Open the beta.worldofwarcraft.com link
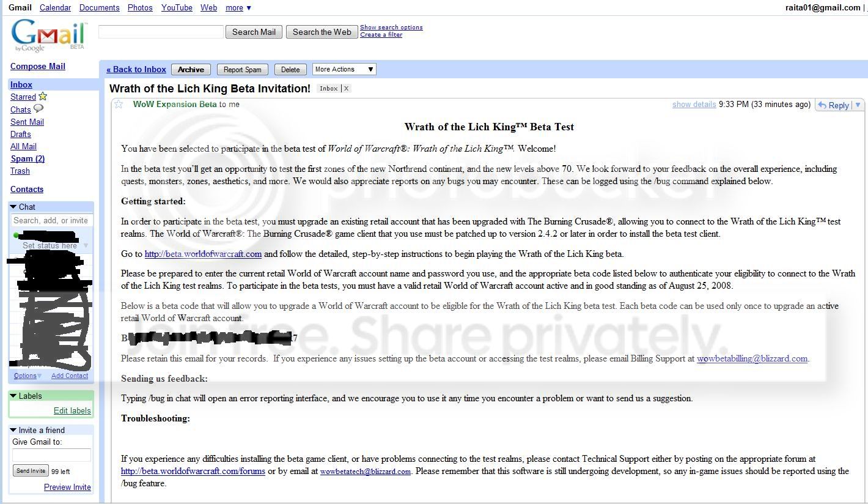Screen dimensions: 868x504 pyautogui.click(x=203, y=254)
